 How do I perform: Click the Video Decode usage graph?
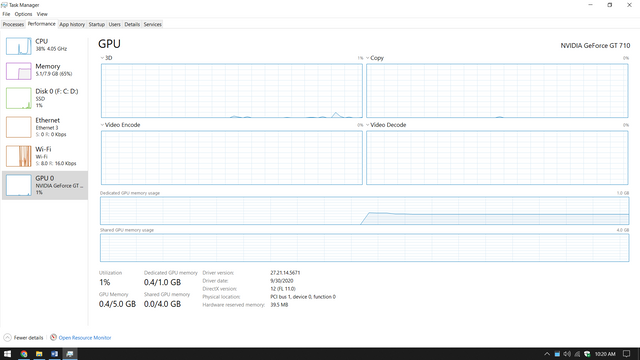(x=497, y=158)
